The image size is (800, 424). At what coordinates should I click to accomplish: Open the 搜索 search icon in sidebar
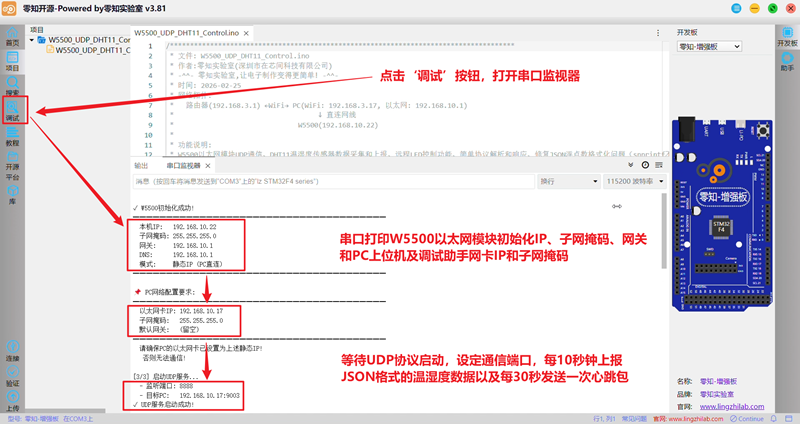click(12, 86)
